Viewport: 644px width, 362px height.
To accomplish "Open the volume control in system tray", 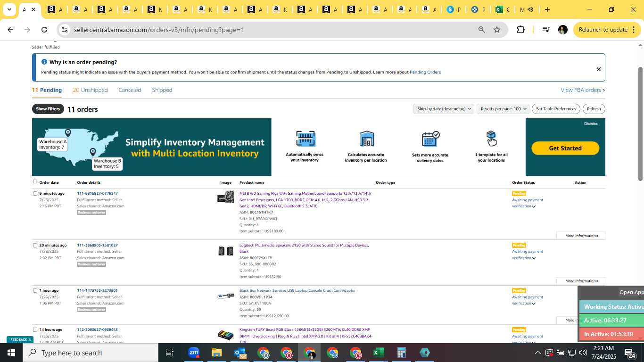I will pyautogui.click(x=583, y=353).
